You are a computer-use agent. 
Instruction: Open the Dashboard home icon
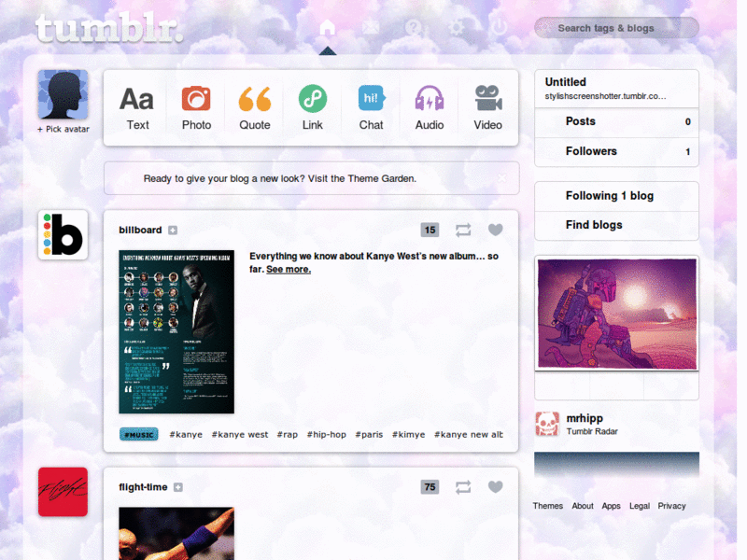click(328, 28)
